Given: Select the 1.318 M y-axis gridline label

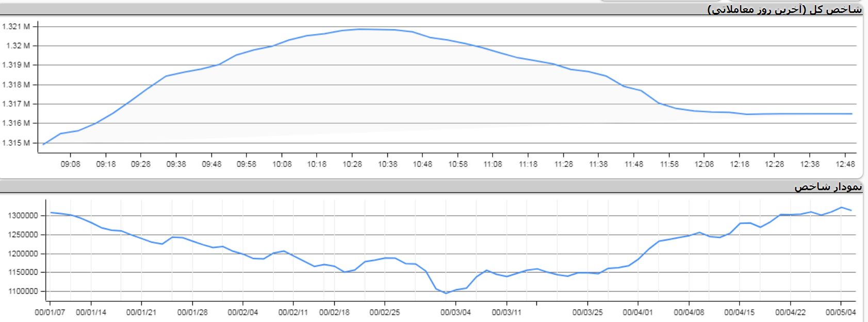Looking at the screenshot, I should click(16, 84).
